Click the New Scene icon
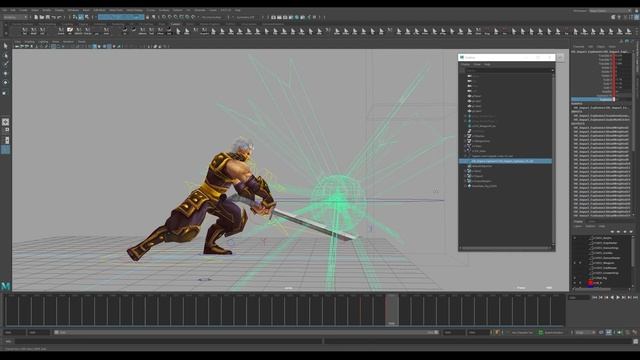Screen dimensions: 640x360 tap(36, 17)
